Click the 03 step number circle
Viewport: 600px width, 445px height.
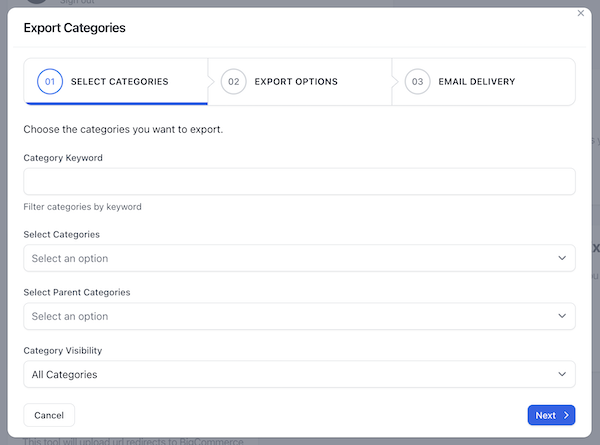pyautogui.click(x=417, y=82)
